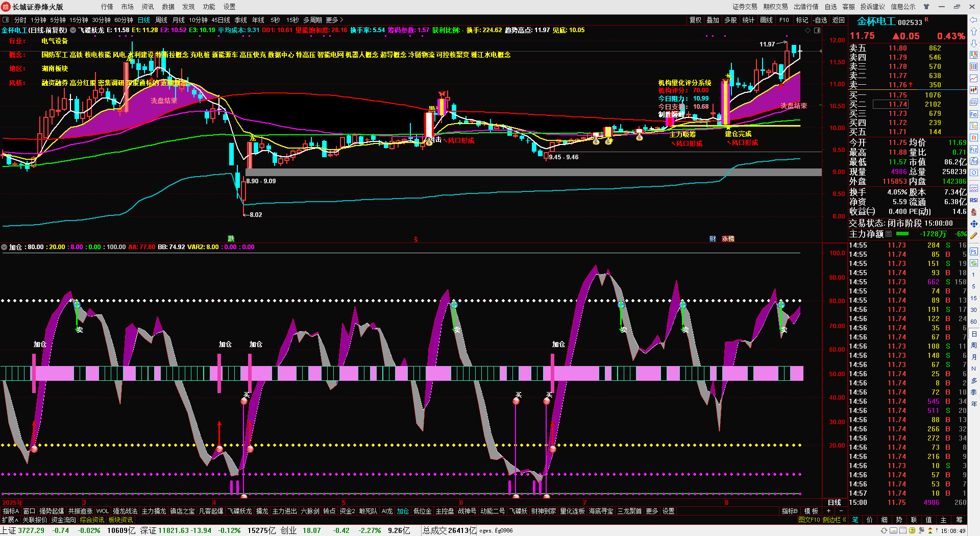980x536 pixels.
Task: Click the wave indicator icon in sidebar
Action: coord(974,189)
